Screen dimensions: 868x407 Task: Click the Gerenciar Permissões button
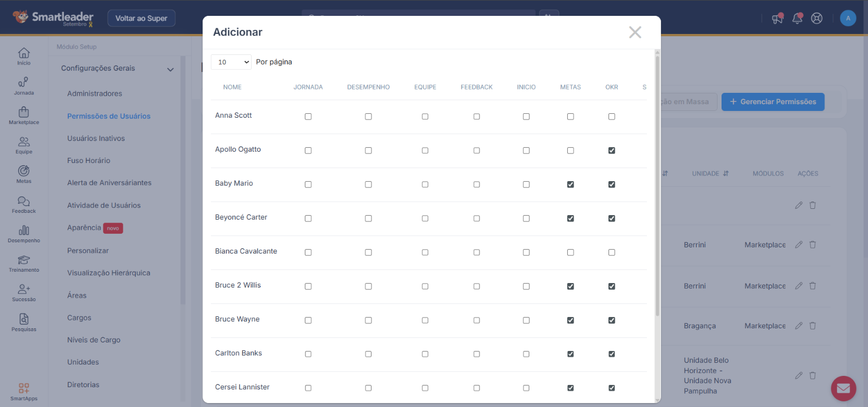(772, 102)
